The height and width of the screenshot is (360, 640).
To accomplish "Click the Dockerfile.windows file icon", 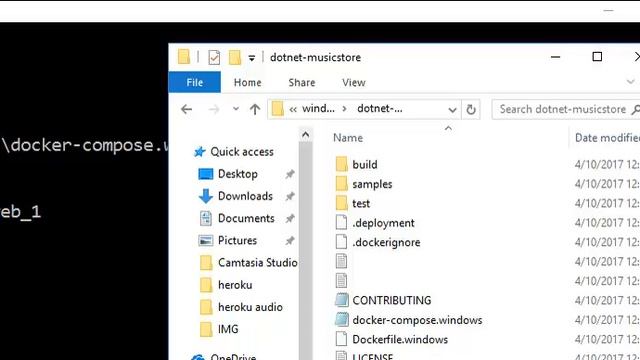I will 341,339.
